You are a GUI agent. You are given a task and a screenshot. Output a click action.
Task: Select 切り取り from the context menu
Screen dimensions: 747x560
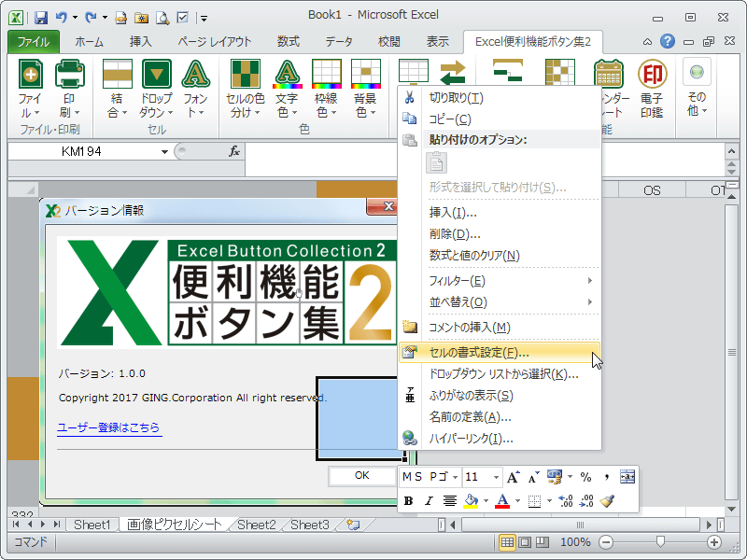coord(500,98)
